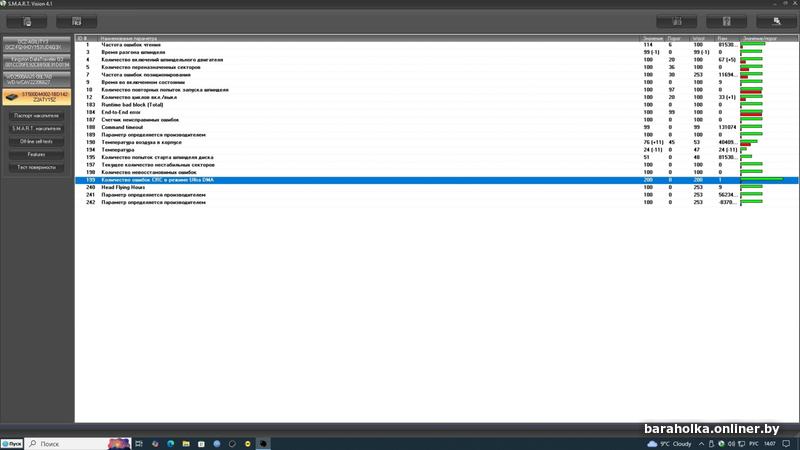Expand the hidden system tray icons chevron

[701, 444]
